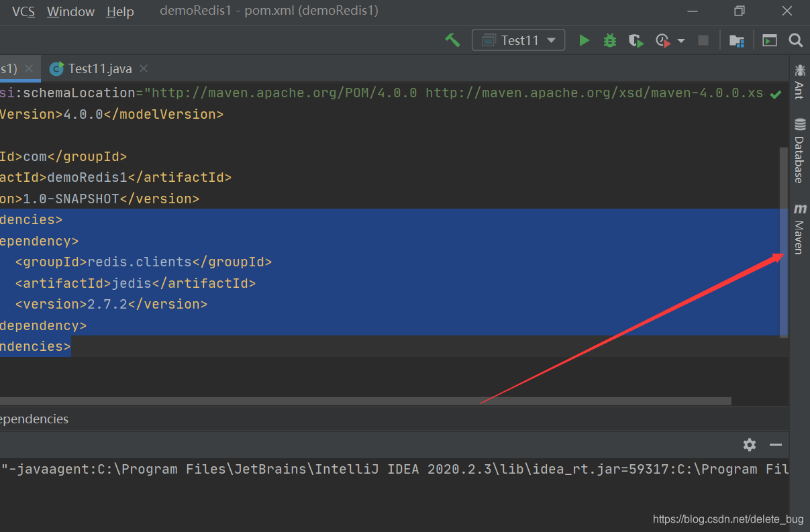Click the editor horizontal scrollbar
Screen dimensions: 810x532
pos(365,401)
